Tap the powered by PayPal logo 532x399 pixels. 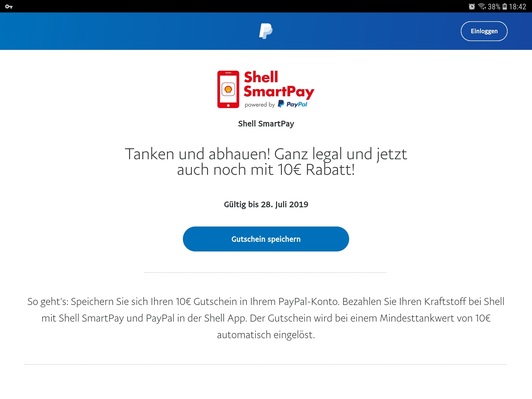276,104
